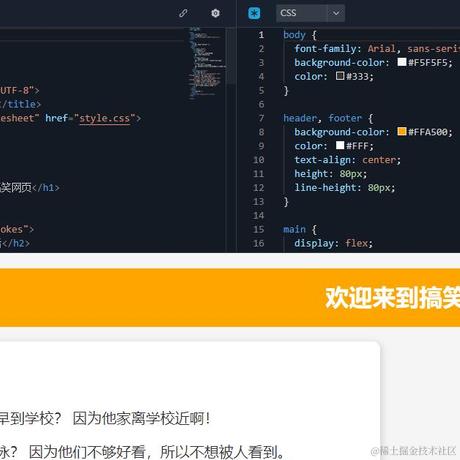Click the blue CSS preprocessor asterisk icon
This screenshot has width=460, height=460.
254,13
